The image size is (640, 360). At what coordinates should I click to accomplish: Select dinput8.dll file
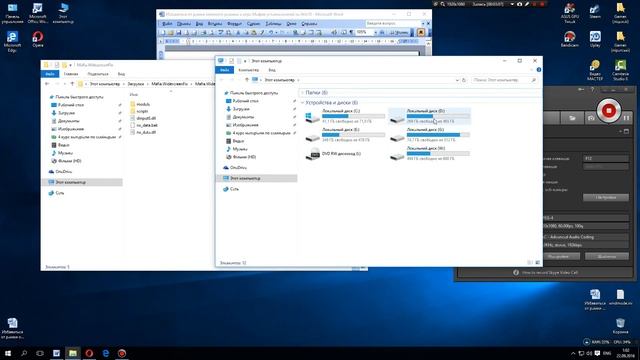(x=143, y=118)
